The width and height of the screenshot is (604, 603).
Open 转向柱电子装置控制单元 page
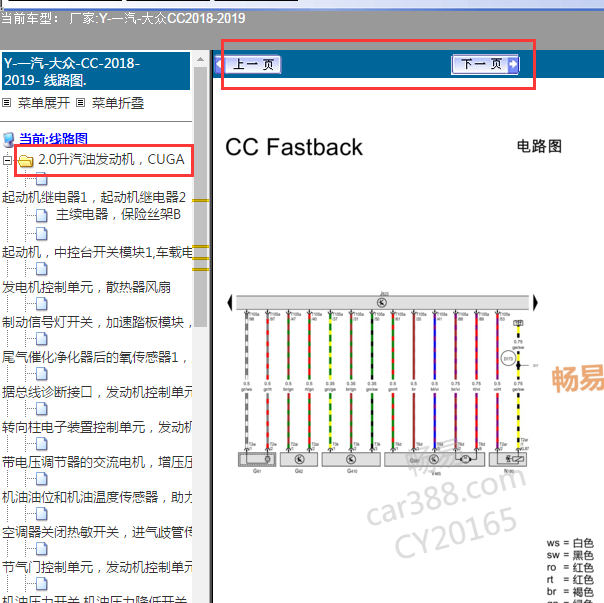pos(97,427)
